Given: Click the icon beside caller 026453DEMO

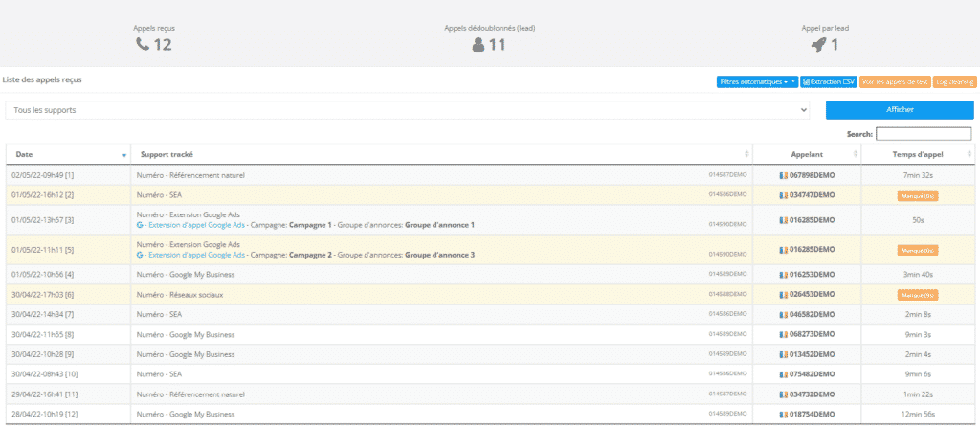Looking at the screenshot, I should [x=784, y=294].
